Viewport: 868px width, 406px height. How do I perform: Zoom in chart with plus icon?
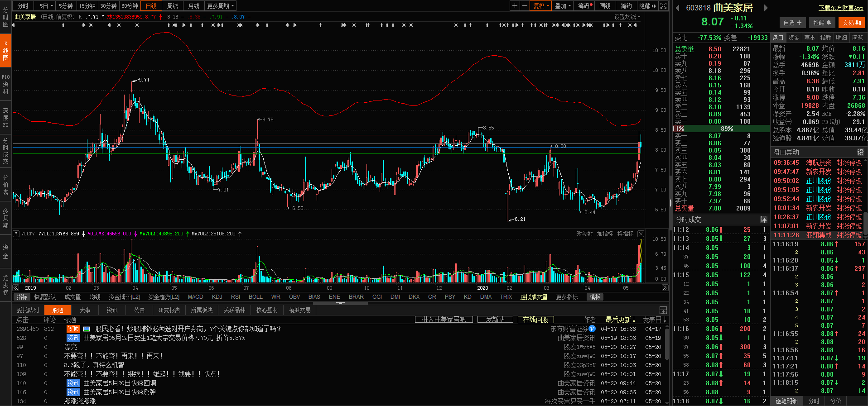click(515, 6)
